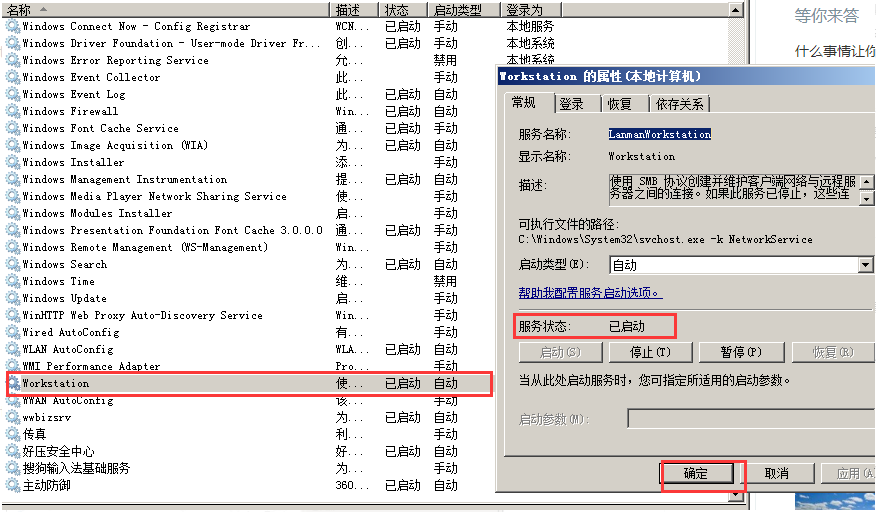Select the 好压安全中心 service icon
The width and height of the screenshot is (876, 512).
point(12,451)
